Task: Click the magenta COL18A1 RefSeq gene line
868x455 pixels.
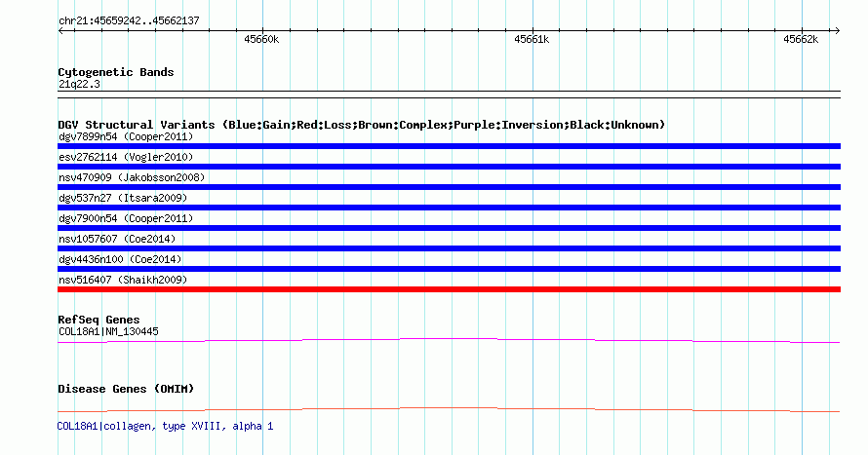Action: click(x=449, y=339)
